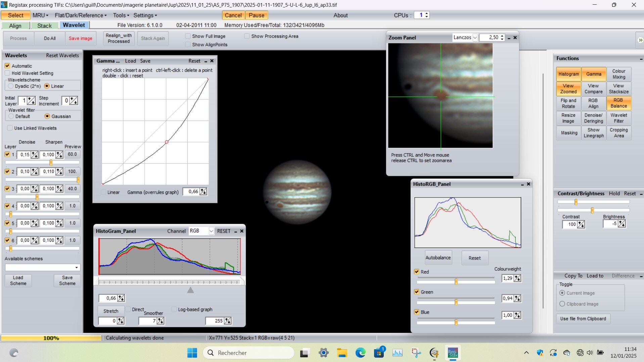Close the Gamma panel
This screenshot has height=362, width=644.
pos(212,61)
